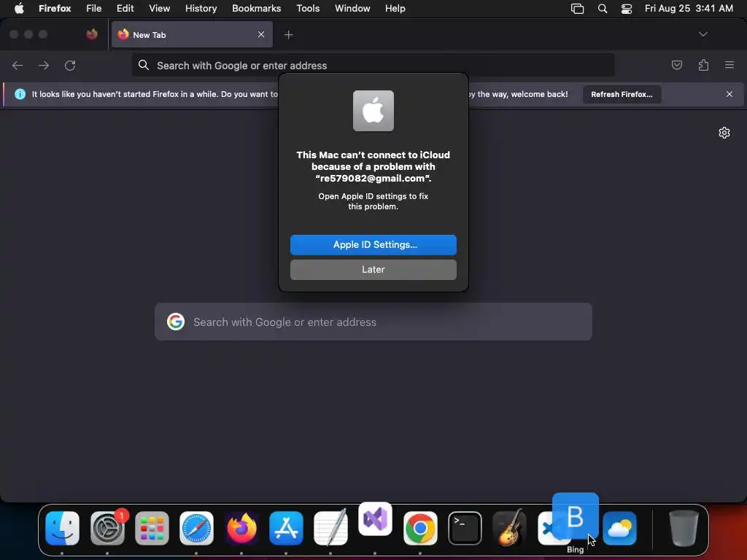
Task: Open Safari from the Dock
Action: [x=196, y=528]
